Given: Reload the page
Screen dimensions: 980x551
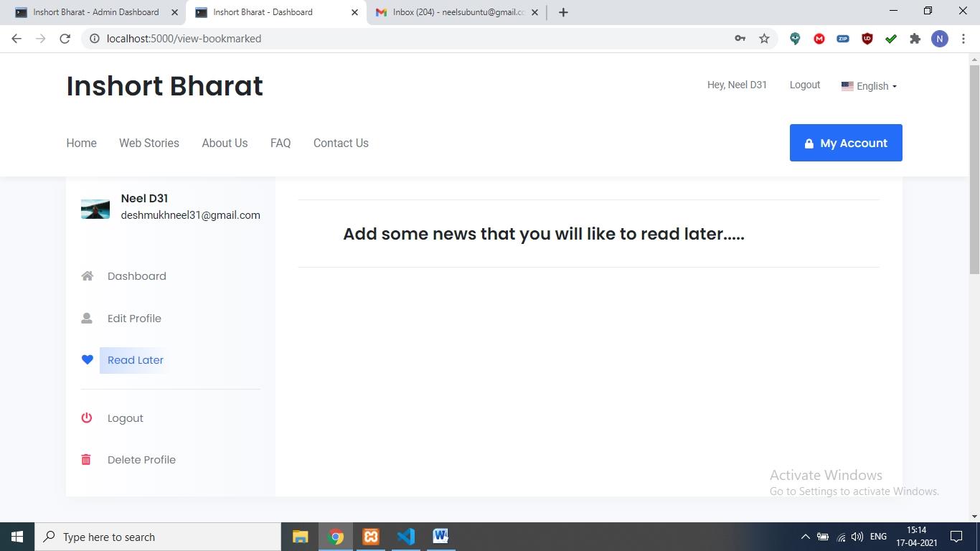Looking at the screenshot, I should coord(65,39).
